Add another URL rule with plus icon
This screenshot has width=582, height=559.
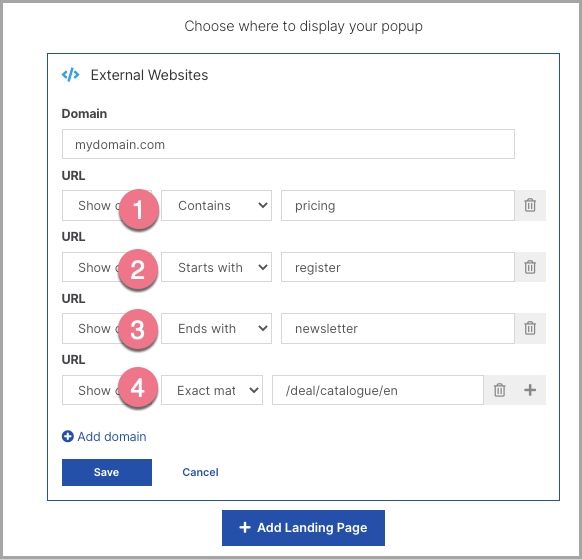(x=530, y=390)
